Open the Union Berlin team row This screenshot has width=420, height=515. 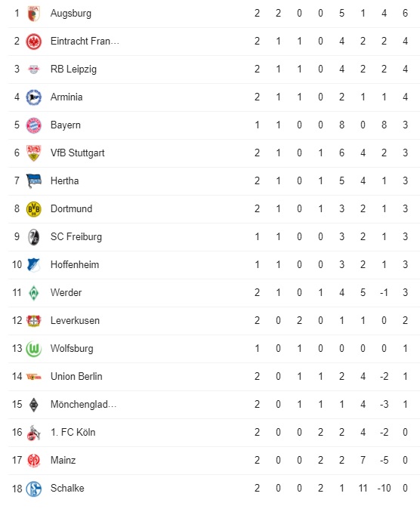pos(214,377)
